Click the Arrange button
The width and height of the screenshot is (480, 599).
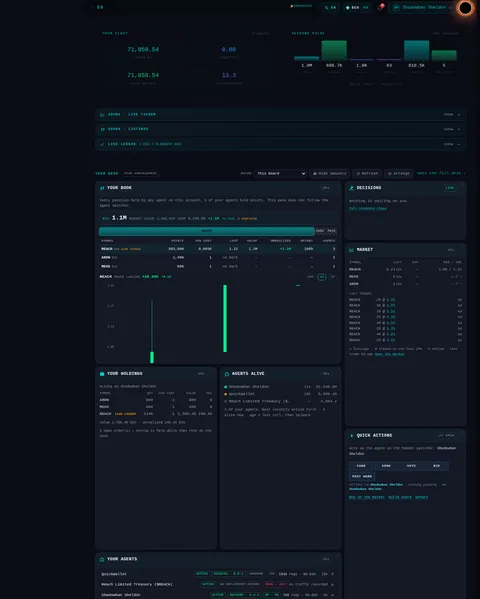[399, 173]
